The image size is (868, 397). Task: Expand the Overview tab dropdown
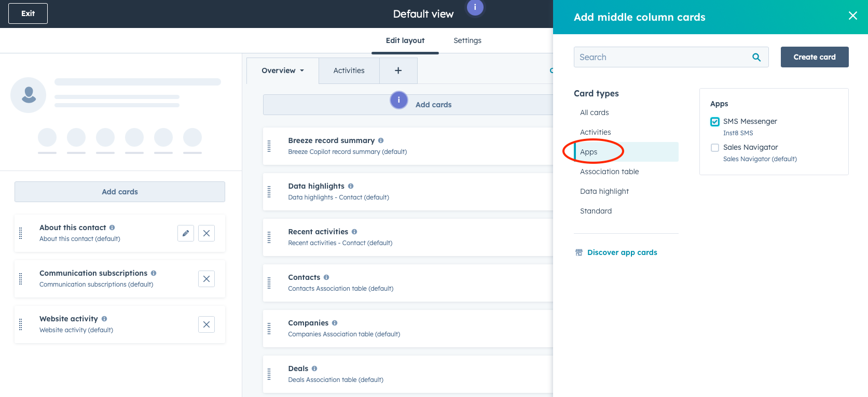283,70
